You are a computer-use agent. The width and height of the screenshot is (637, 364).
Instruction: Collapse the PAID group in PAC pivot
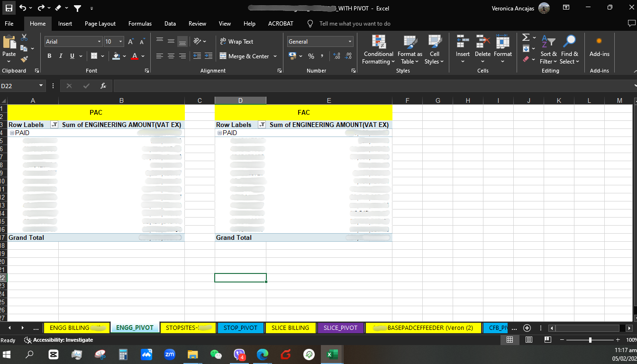tap(12, 133)
